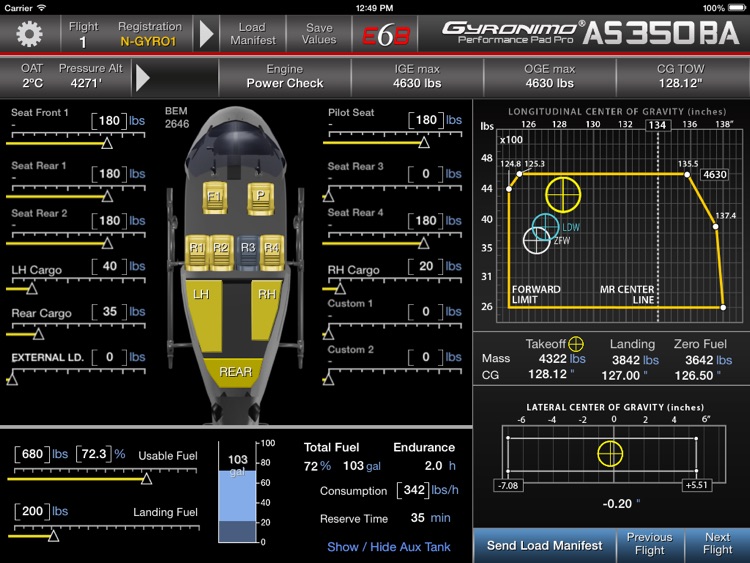
Task: Tap the Takeoff crosshair legend icon
Action: pos(575,343)
